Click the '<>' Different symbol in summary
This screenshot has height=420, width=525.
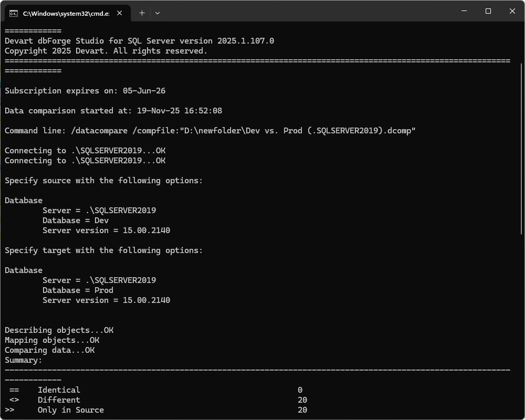(x=14, y=400)
